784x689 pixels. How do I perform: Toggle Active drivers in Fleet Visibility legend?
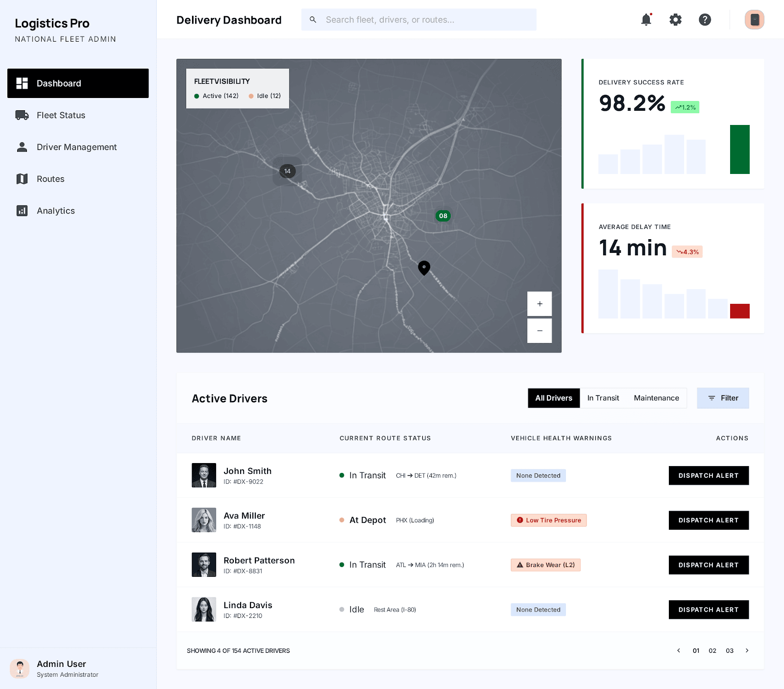[x=216, y=96]
